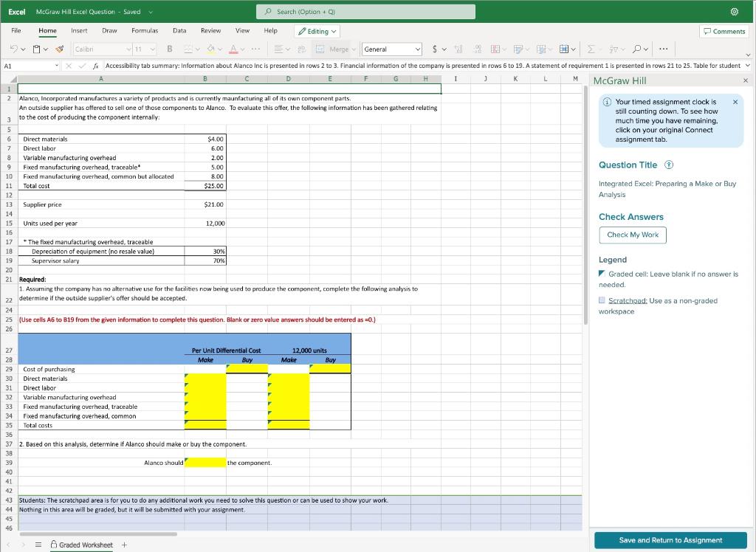The image size is (756, 552).
Task: Expand the Merge options dropdown
Action: click(x=354, y=49)
